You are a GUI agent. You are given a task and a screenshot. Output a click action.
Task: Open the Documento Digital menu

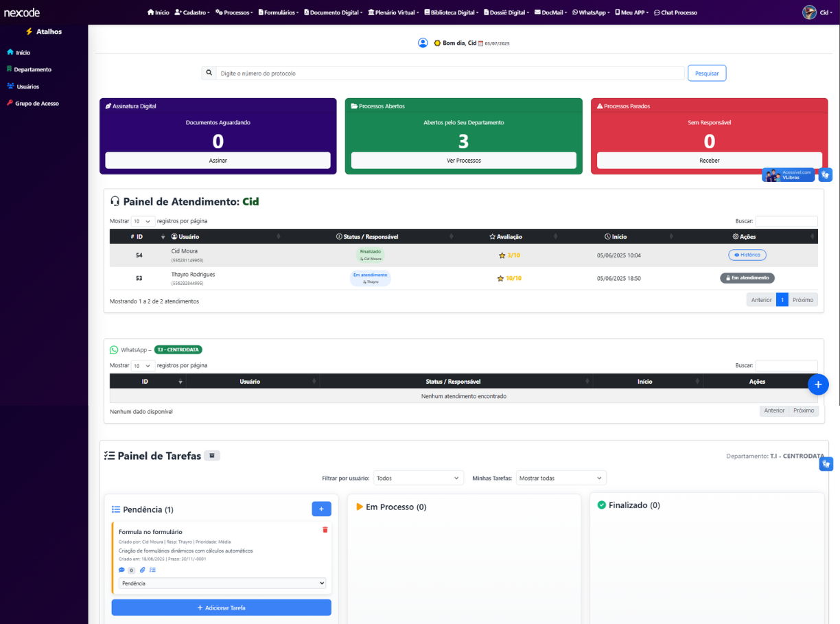332,12
